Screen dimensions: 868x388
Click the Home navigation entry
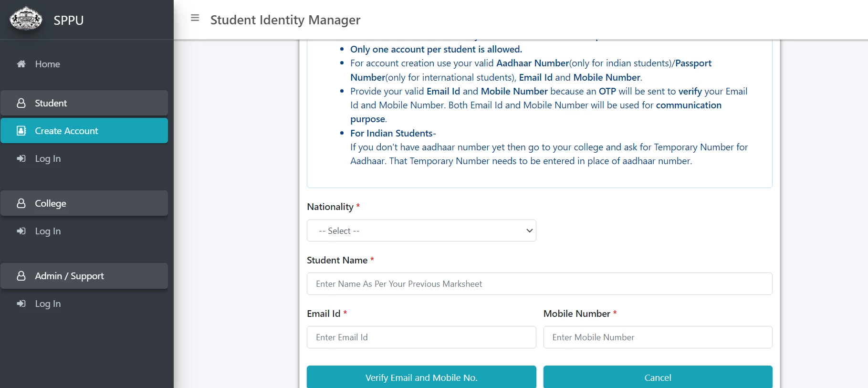pyautogui.click(x=48, y=64)
